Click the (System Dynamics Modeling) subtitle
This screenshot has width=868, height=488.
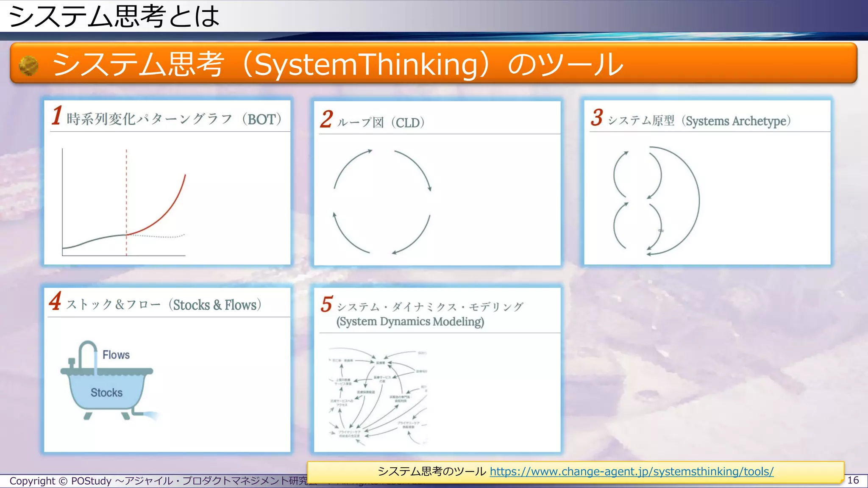point(410,322)
